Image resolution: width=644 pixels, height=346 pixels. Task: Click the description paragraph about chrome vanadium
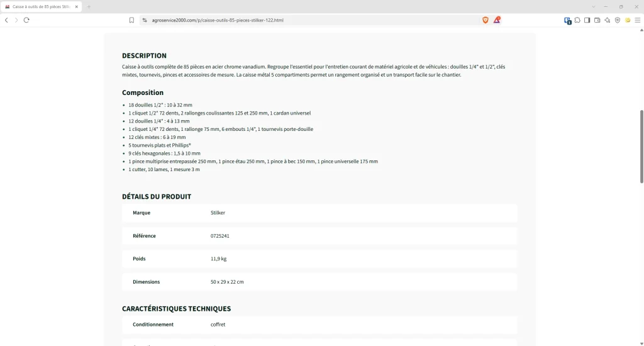pos(313,70)
